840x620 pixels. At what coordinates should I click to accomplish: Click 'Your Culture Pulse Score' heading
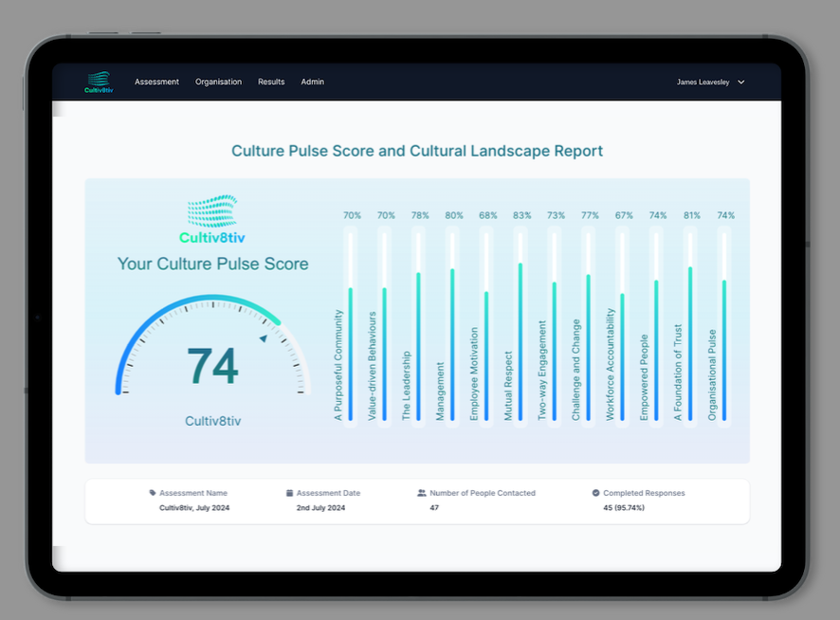pos(212,264)
